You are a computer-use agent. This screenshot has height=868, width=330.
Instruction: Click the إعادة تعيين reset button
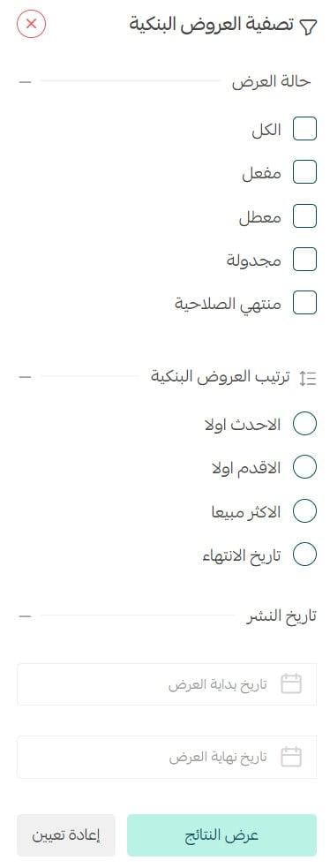tap(66, 834)
